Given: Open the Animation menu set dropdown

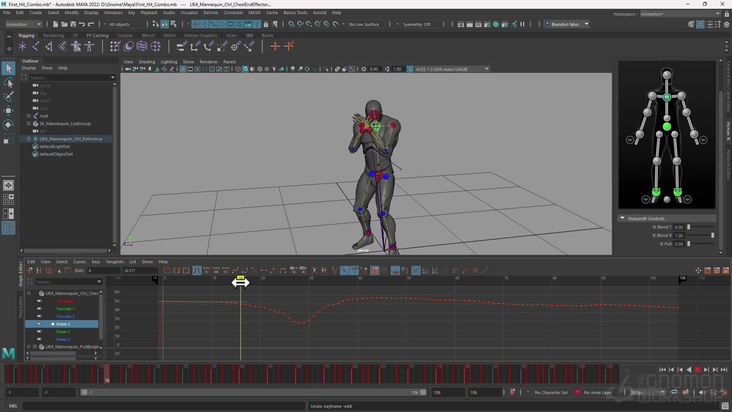Looking at the screenshot, I should (x=23, y=24).
